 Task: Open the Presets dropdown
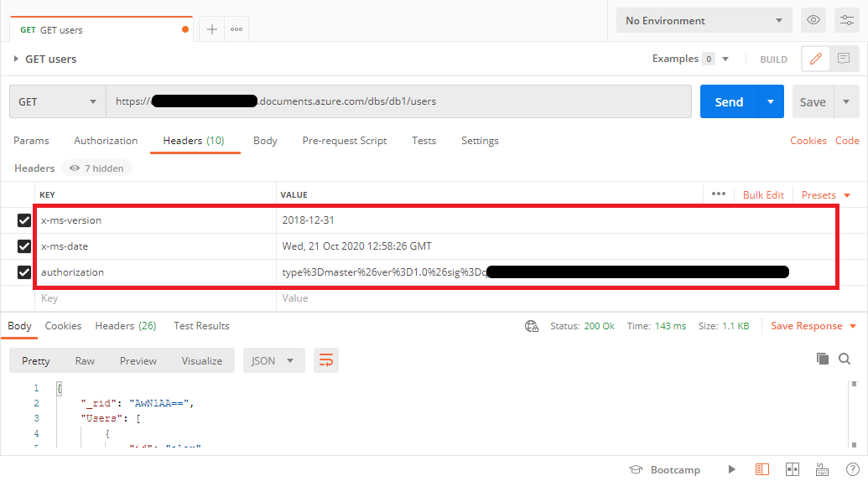point(825,194)
